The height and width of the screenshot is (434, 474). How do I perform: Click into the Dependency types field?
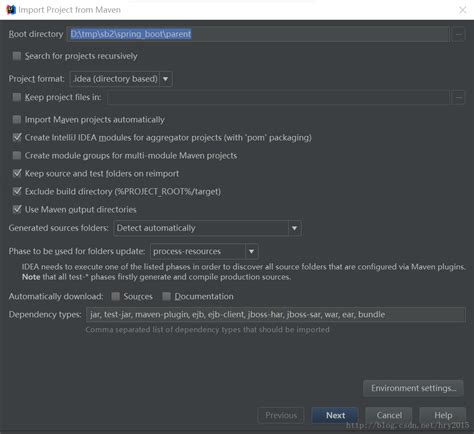point(276,315)
